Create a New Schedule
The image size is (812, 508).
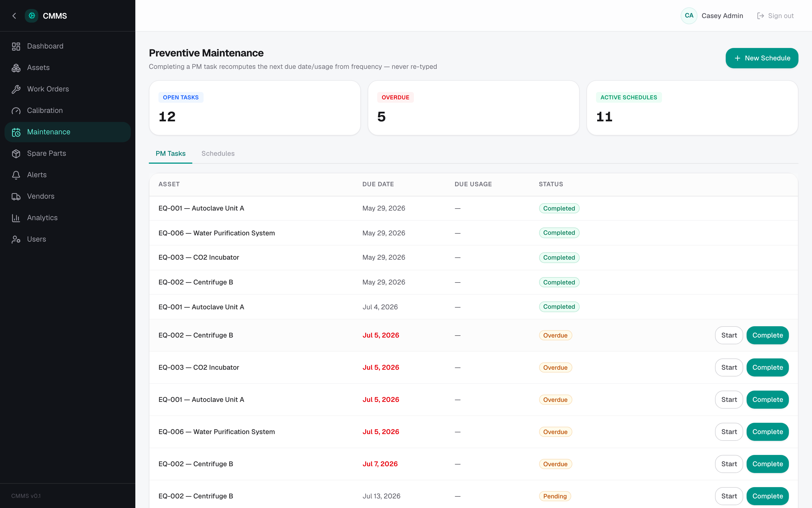click(x=762, y=58)
